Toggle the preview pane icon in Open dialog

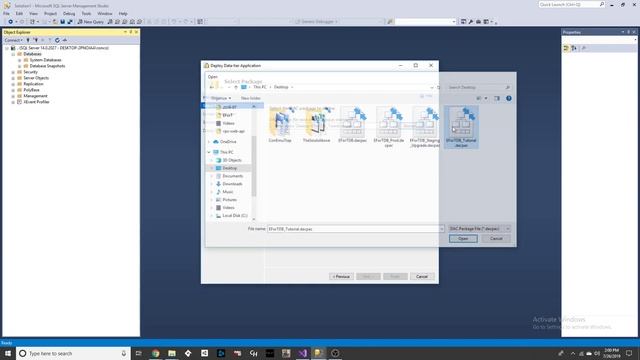(497, 98)
